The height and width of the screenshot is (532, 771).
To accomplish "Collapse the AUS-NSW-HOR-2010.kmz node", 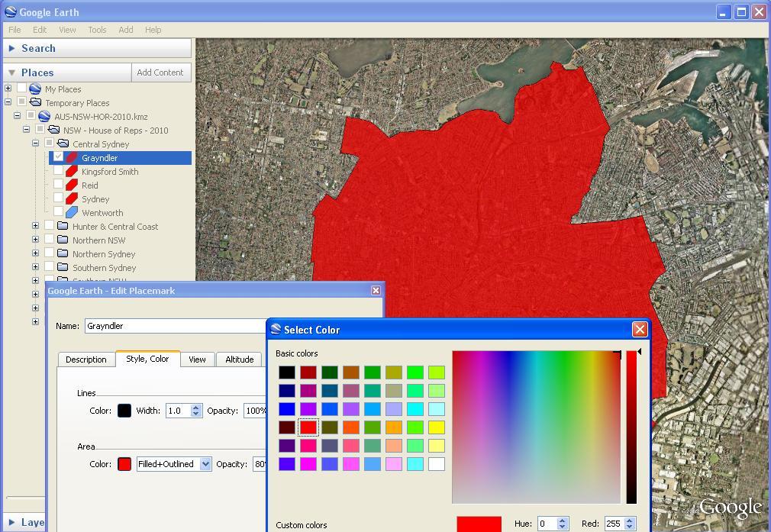I will pyautogui.click(x=18, y=115).
